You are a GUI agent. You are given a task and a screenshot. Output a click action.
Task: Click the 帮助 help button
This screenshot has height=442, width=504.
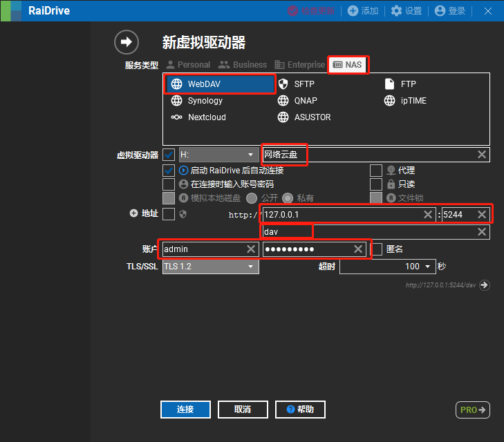tap(300, 410)
